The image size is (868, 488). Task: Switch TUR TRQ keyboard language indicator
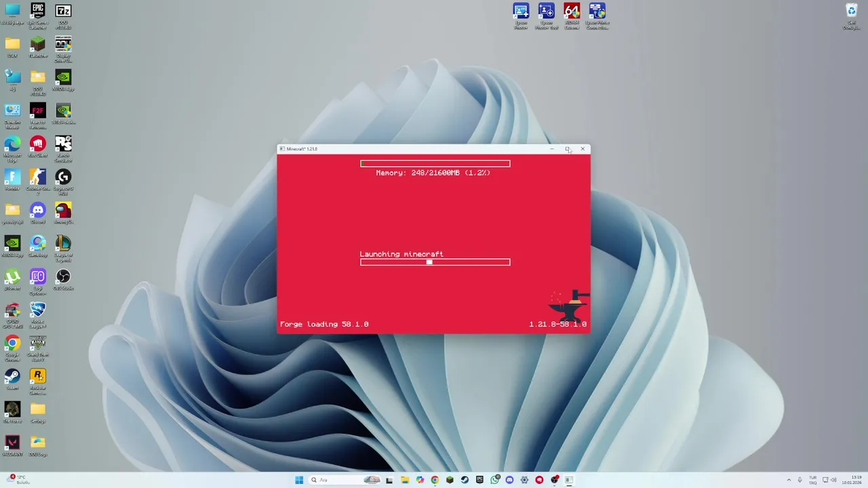coord(813,480)
